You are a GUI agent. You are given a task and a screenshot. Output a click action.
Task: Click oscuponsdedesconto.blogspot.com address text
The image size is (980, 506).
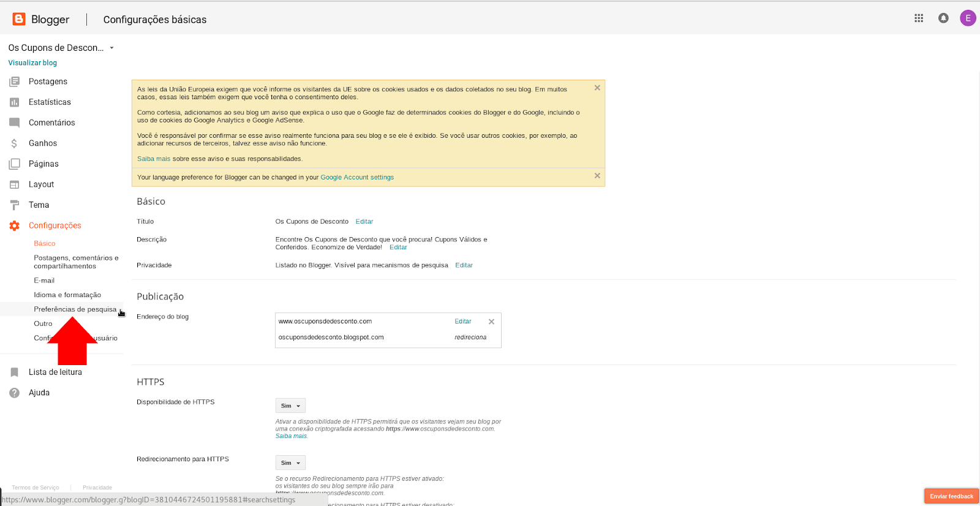pyautogui.click(x=331, y=337)
